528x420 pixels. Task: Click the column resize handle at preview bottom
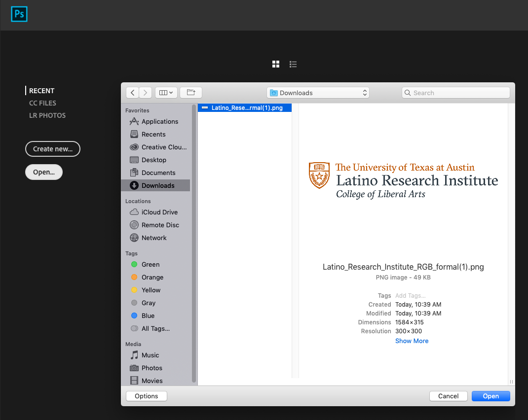[511, 382]
